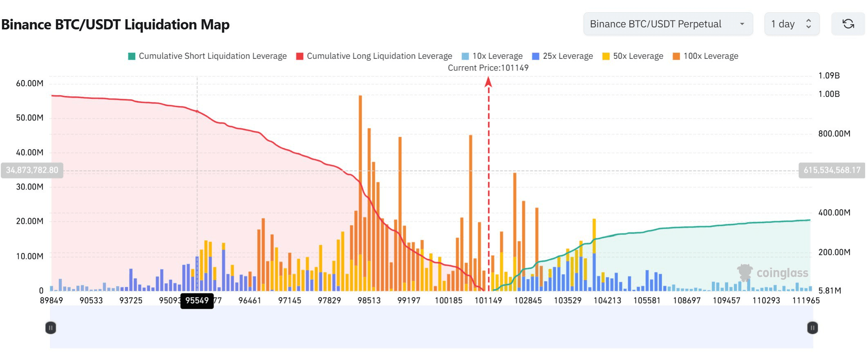The height and width of the screenshot is (352, 868).
Task: Click the right range slider handle
Action: click(x=812, y=327)
